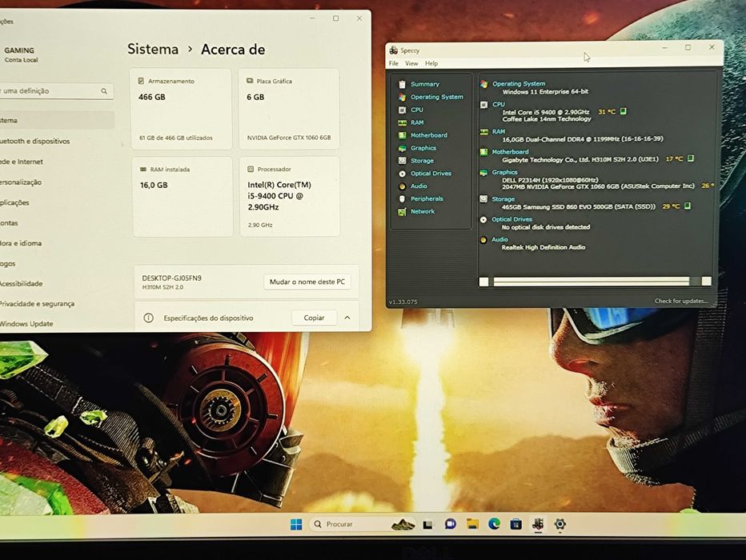The width and height of the screenshot is (746, 560).
Task: Collapse the Especificações do dispositivo section chevron
Action: tap(347, 318)
